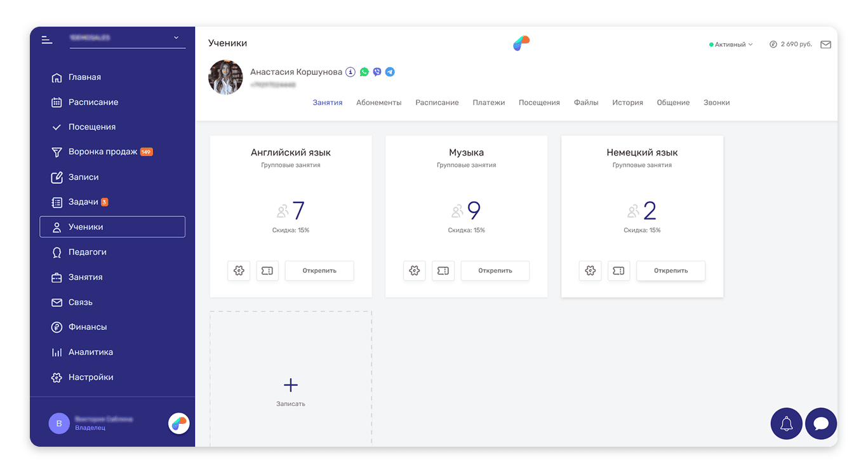Click the WhatsApp icon next to student name

(x=364, y=72)
